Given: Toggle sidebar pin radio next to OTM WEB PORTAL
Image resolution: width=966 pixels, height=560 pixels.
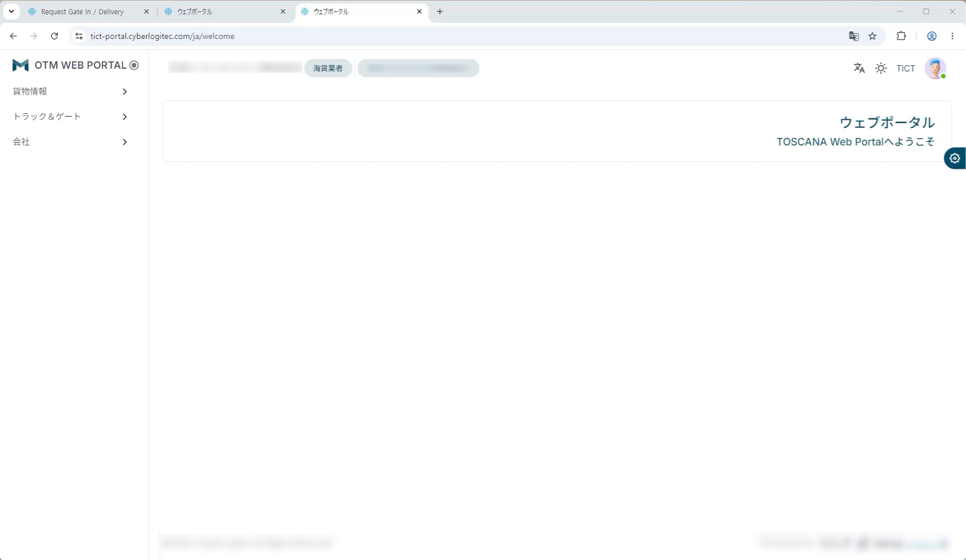Looking at the screenshot, I should coord(134,65).
